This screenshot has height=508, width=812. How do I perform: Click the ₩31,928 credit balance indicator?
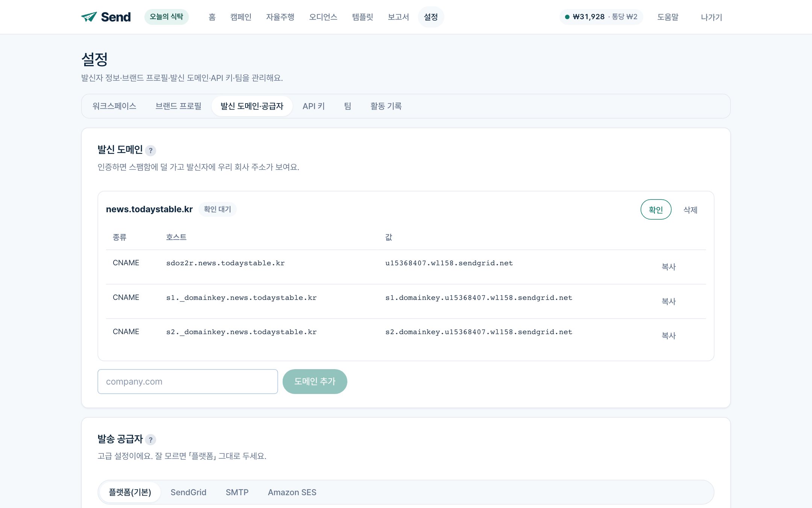click(601, 17)
